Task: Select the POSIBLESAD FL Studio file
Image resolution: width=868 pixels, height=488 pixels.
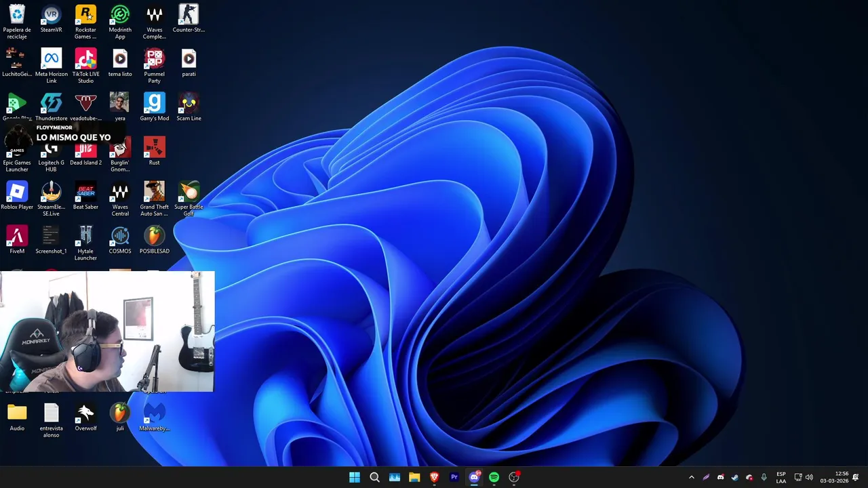Action: (155, 239)
